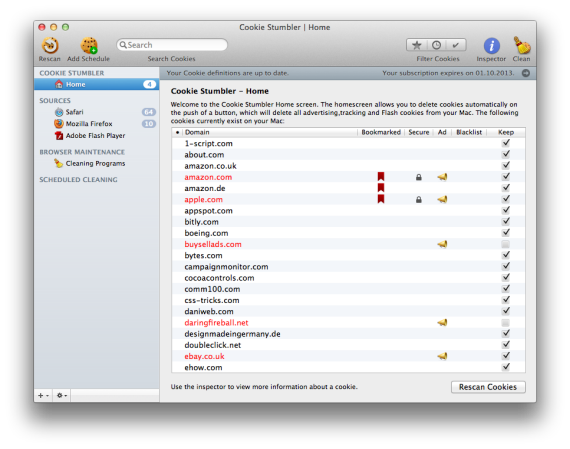Click the secure lock icon for amazon.com

pyautogui.click(x=419, y=177)
